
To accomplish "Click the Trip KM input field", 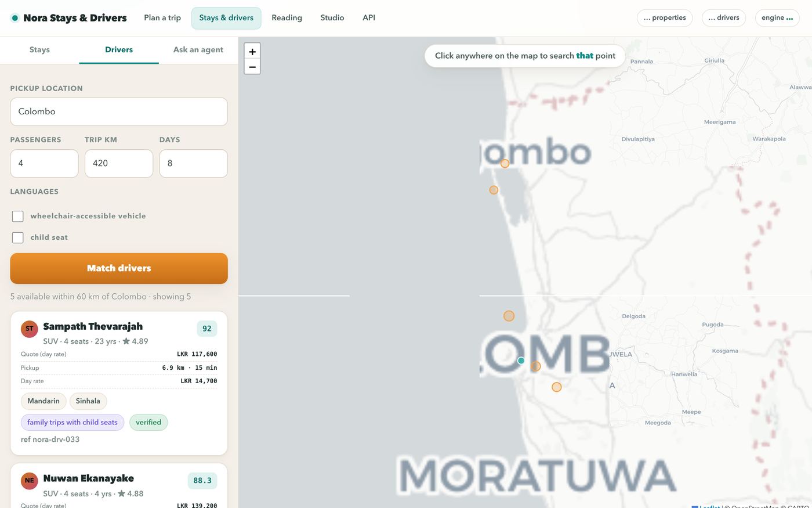I will [119, 163].
